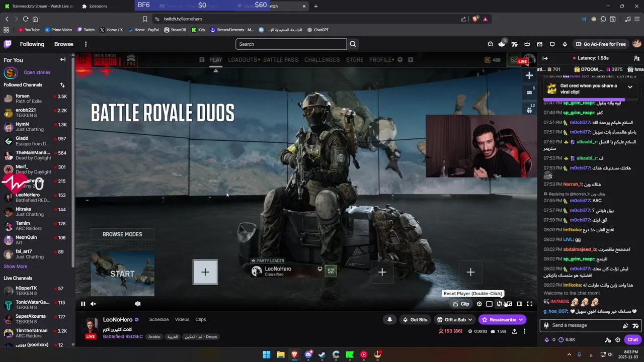Image resolution: width=644 pixels, height=362 pixels.
Task: Click the Reset Player icon
Action: coord(500,304)
